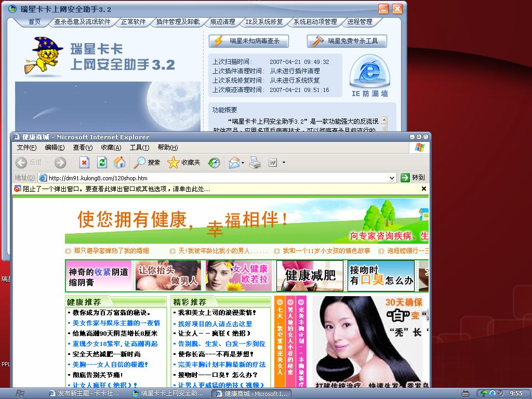
Task: Open the Word edit dropdown arrow
Action: 284,163
